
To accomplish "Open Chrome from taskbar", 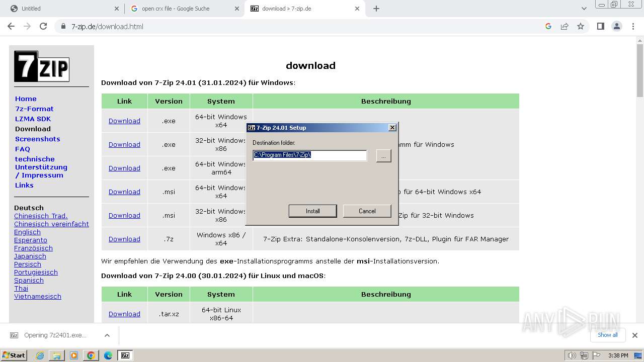I will click(x=91, y=355).
